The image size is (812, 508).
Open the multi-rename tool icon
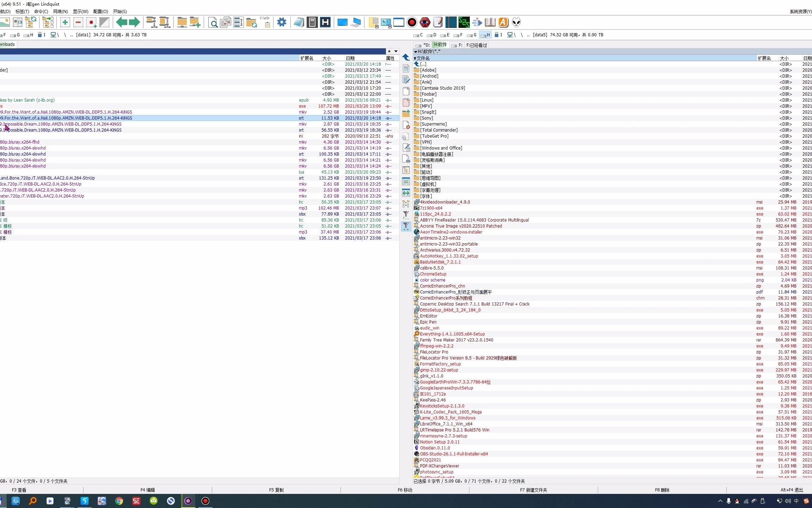tap(239, 22)
